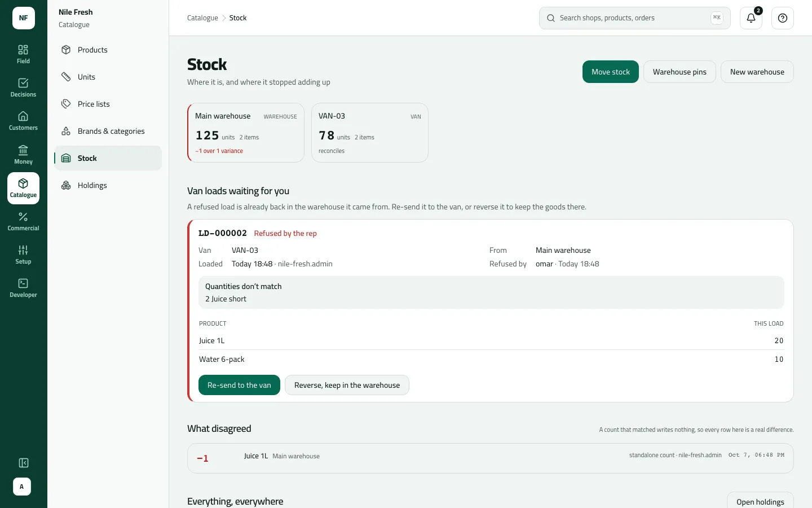Open the user avatar labeled A
Viewport: 812px width, 508px height.
22,487
